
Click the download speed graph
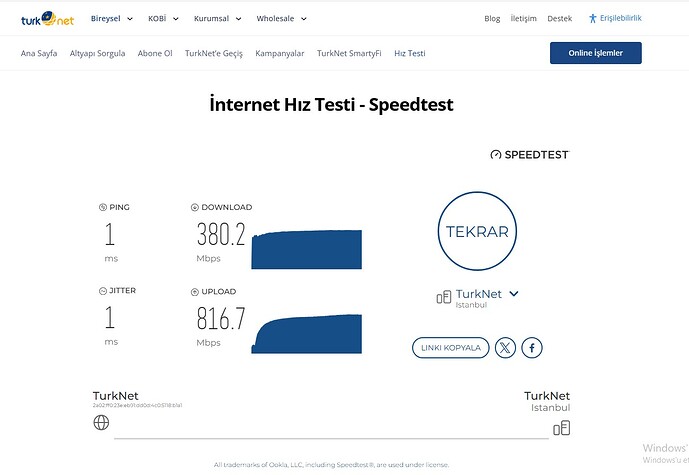(306, 249)
